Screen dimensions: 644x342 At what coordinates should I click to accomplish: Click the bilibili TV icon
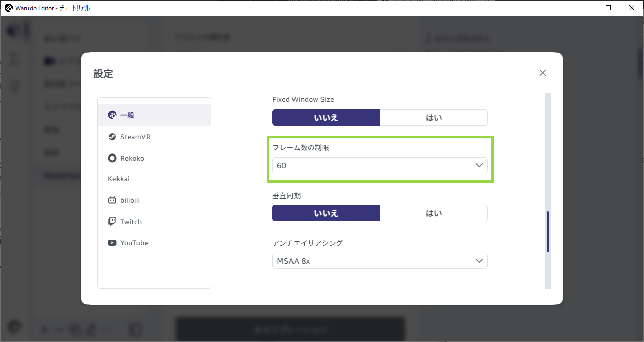tap(112, 200)
